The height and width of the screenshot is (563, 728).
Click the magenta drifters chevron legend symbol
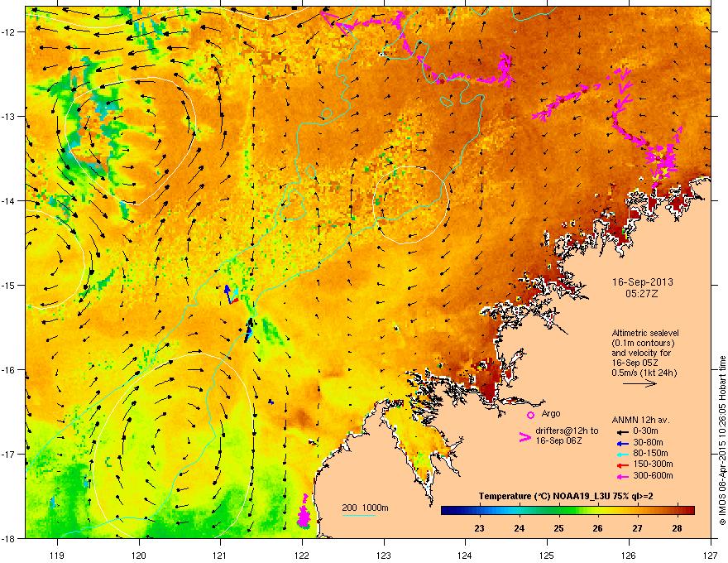click(524, 437)
